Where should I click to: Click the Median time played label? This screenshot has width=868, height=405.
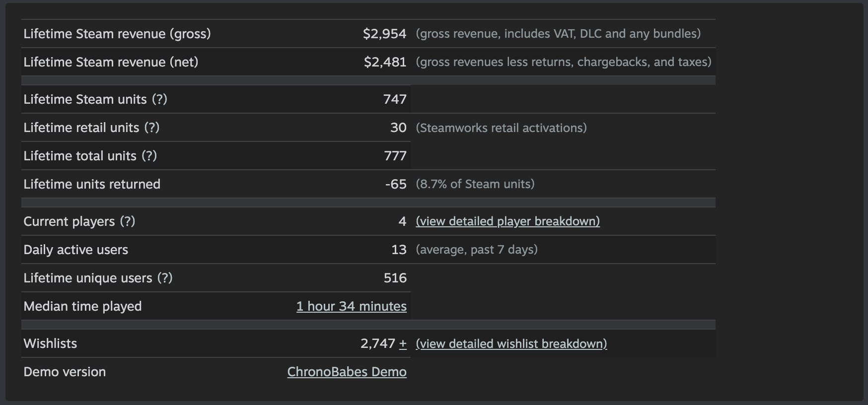[x=82, y=306]
